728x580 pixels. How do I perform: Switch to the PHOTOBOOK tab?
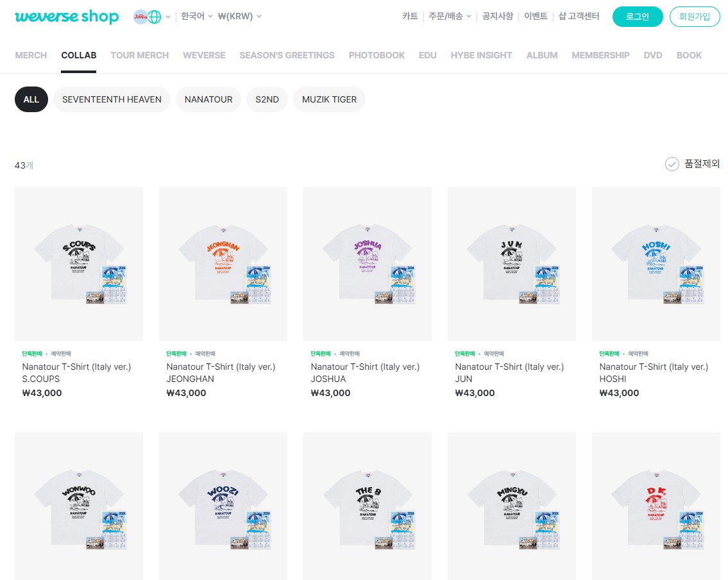pos(377,55)
